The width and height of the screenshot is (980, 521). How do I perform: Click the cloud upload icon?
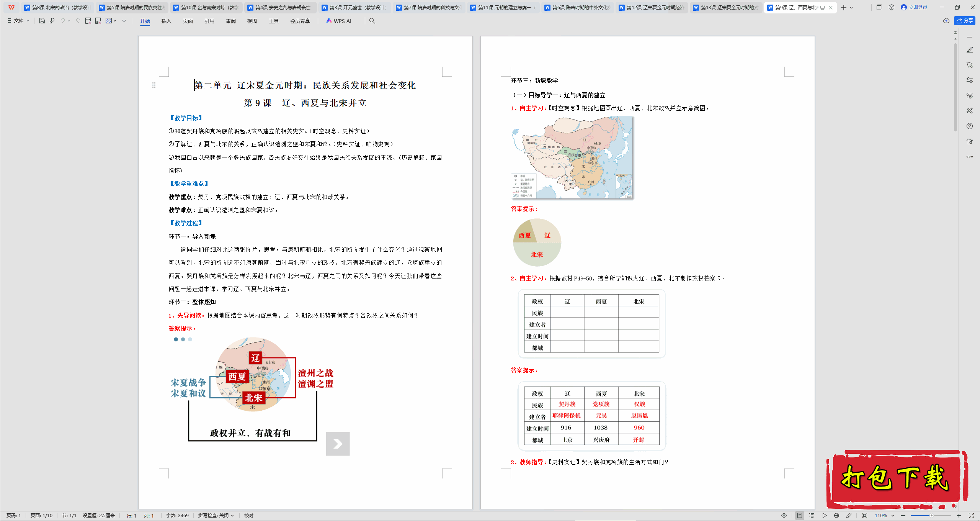946,21
